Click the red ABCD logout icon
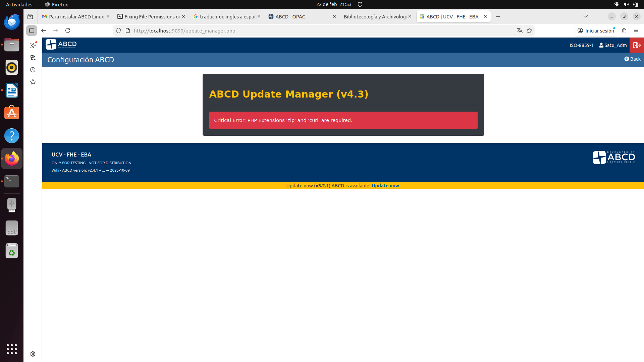 coord(636,45)
